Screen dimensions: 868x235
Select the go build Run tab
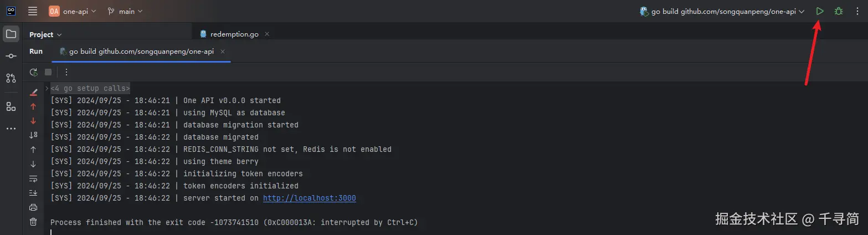[x=141, y=52]
